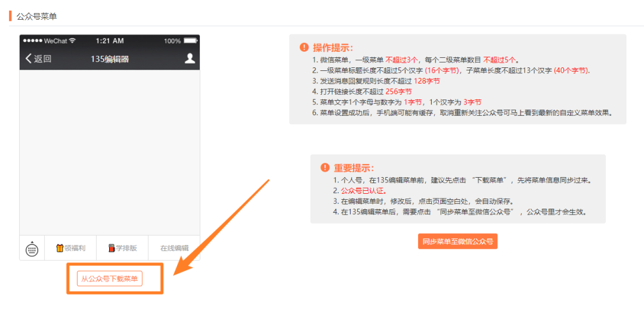
Task: Click the 1:21 AM time in status bar
Action: coord(110,41)
